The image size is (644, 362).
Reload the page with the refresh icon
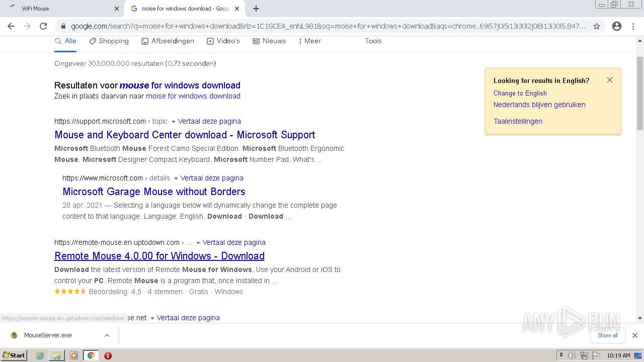click(x=43, y=26)
